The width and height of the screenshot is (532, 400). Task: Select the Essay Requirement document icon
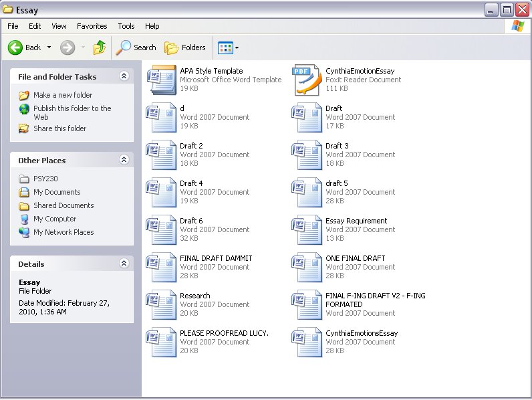(x=306, y=229)
